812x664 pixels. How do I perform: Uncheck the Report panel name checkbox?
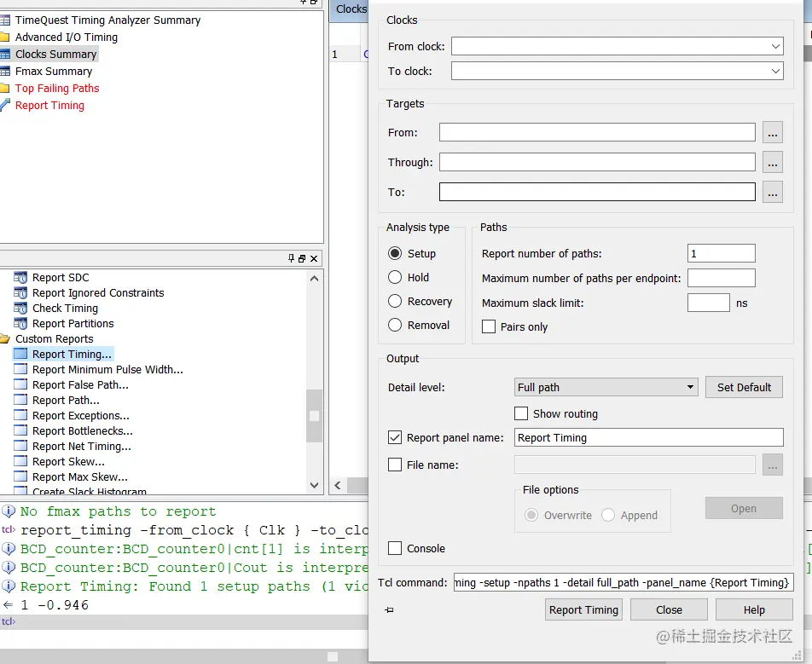click(x=395, y=437)
